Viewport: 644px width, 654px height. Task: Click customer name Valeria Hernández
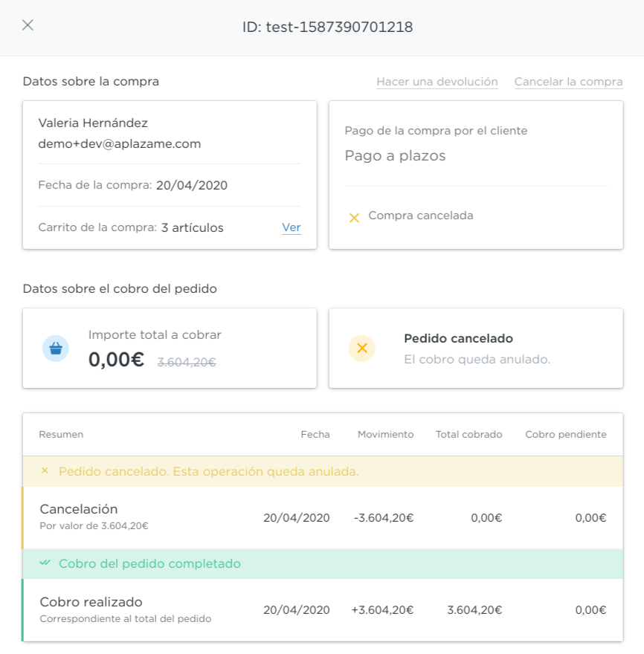(x=93, y=123)
